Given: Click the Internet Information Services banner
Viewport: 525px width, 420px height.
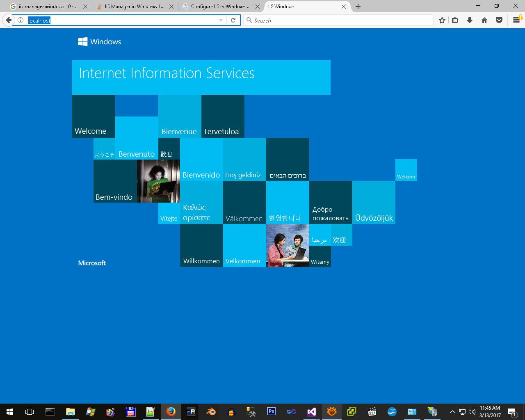Looking at the screenshot, I should point(201,78).
